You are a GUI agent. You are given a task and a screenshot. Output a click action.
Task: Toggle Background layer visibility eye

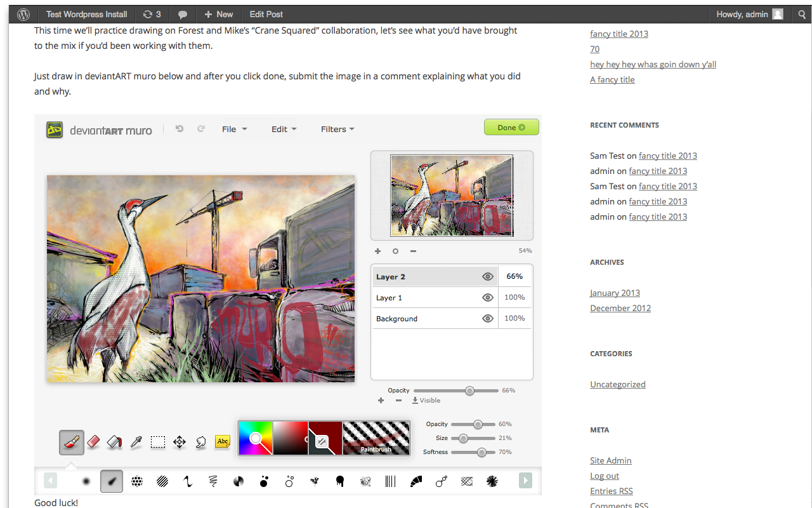click(487, 318)
